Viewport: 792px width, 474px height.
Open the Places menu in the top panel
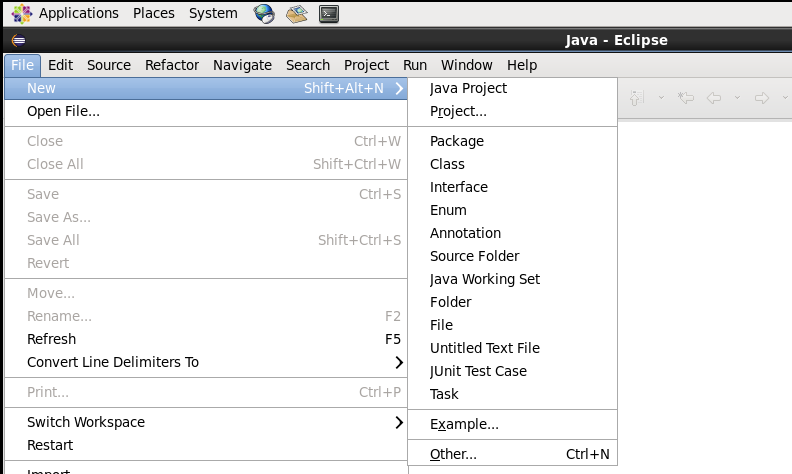tap(154, 13)
